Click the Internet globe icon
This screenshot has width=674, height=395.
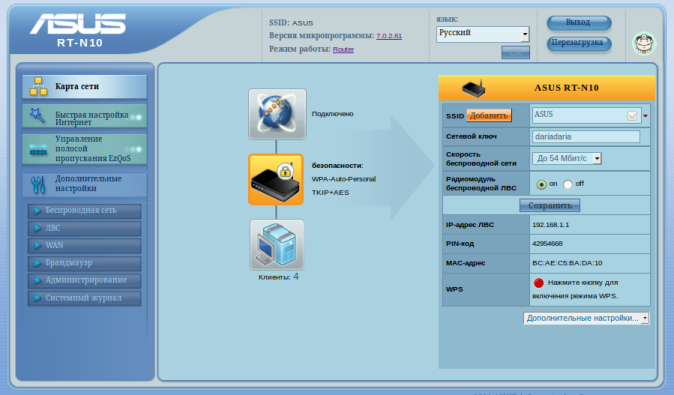(x=277, y=114)
